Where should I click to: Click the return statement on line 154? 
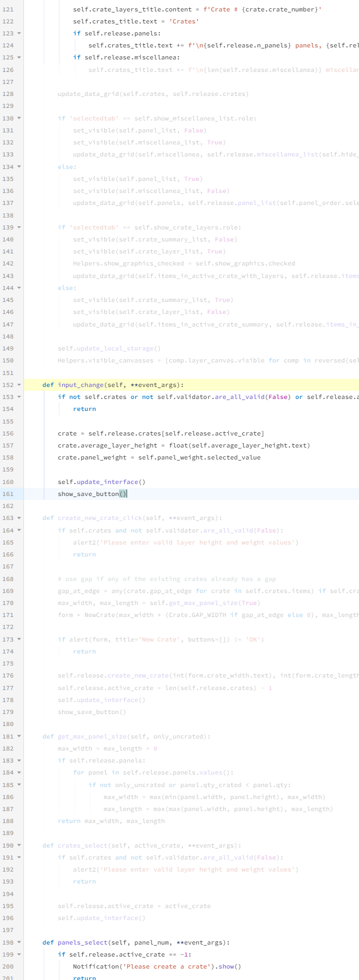tap(85, 409)
